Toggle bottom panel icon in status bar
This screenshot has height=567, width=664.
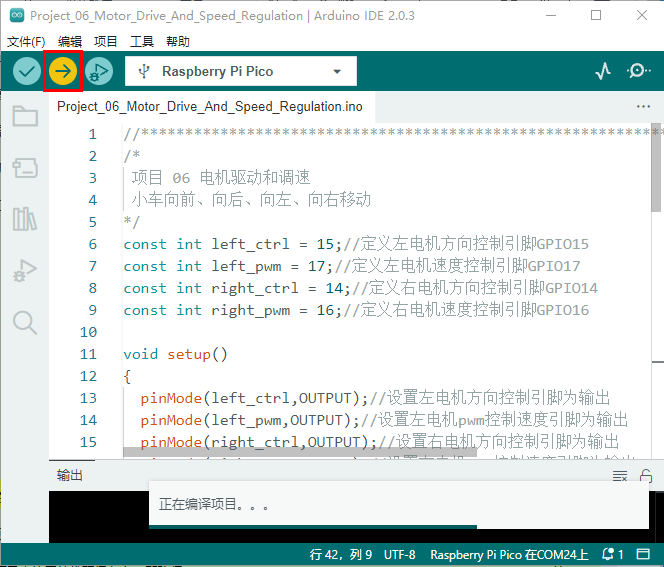pyautogui.click(x=643, y=554)
